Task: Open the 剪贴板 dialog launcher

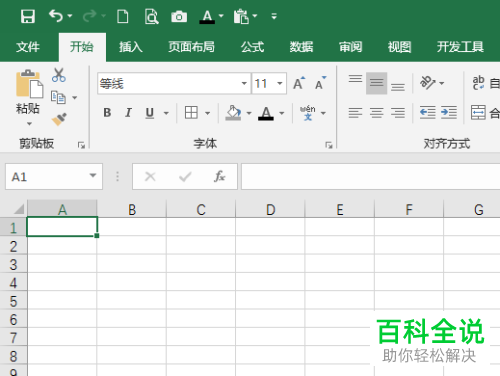Action: click(81, 145)
